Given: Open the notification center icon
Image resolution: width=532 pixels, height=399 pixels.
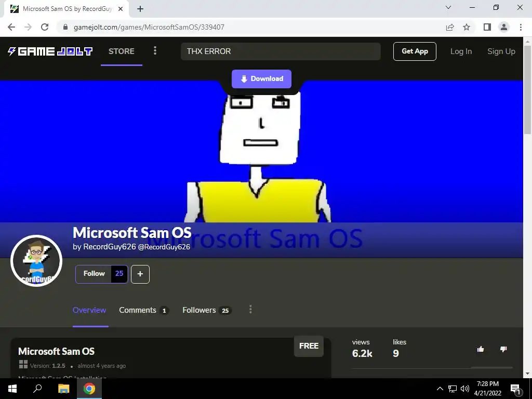Looking at the screenshot, I should [516, 389].
